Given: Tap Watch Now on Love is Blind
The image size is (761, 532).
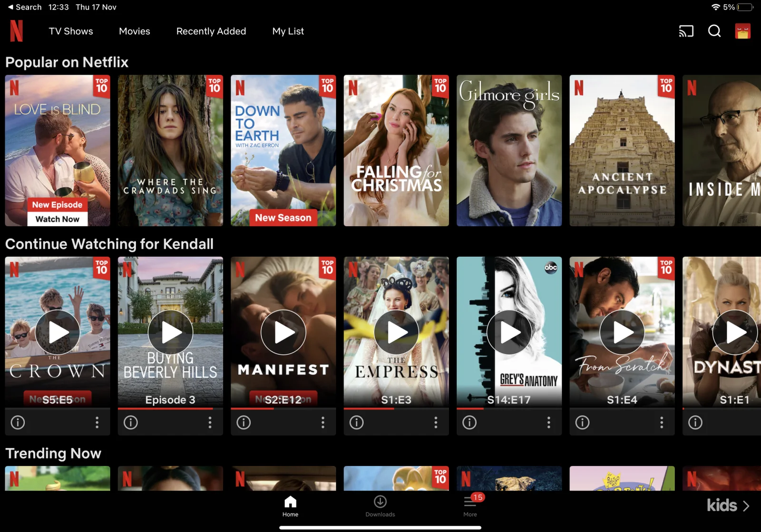Looking at the screenshot, I should 58,219.
